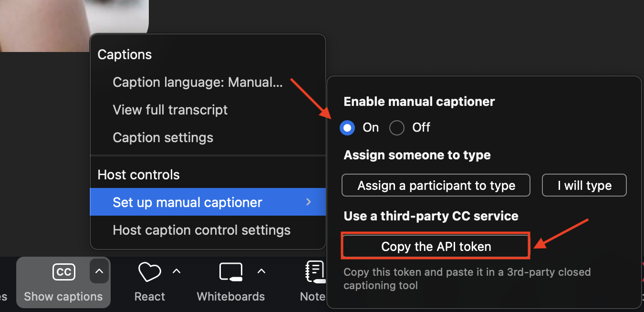Image resolution: width=644 pixels, height=312 pixels.
Task: Click the I will type button
Action: click(x=584, y=185)
